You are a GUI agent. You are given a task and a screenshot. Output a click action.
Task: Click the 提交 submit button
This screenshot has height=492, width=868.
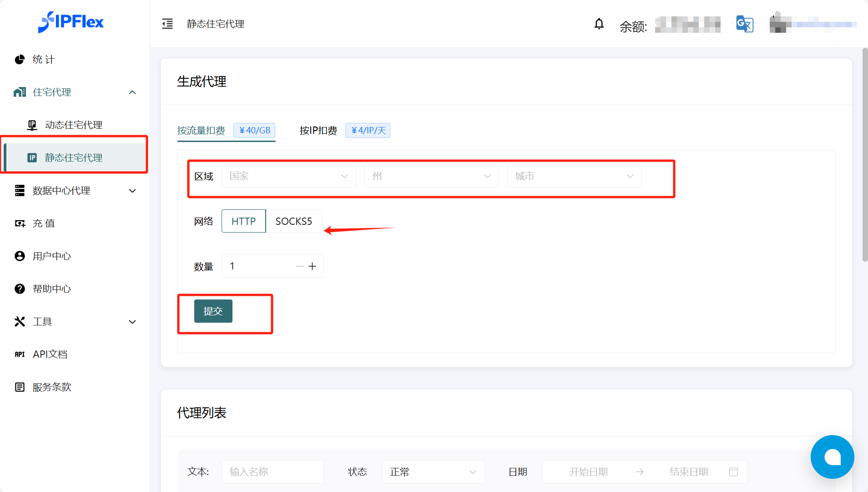(213, 311)
